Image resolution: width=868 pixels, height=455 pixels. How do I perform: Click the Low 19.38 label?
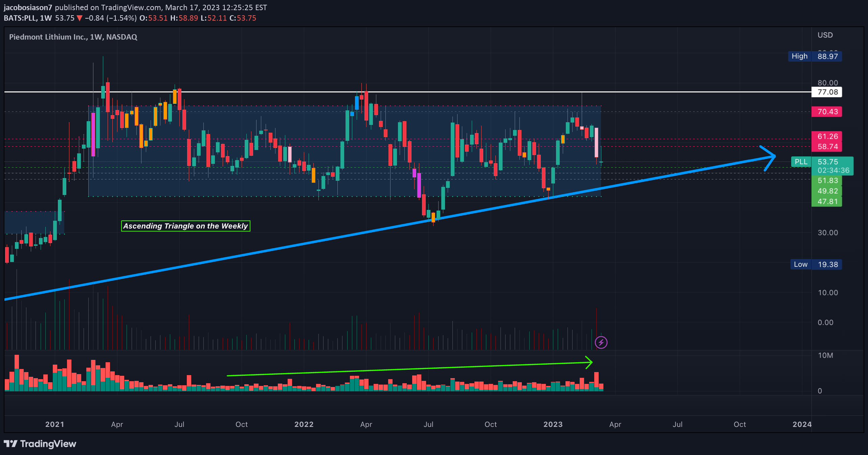816,264
